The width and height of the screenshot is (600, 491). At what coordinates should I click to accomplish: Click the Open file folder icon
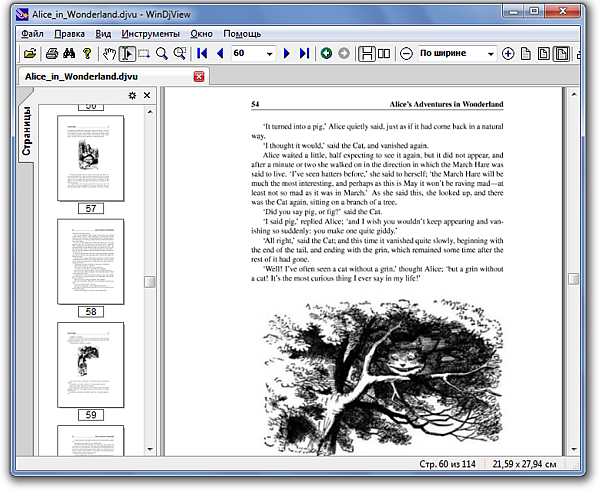click(30, 53)
